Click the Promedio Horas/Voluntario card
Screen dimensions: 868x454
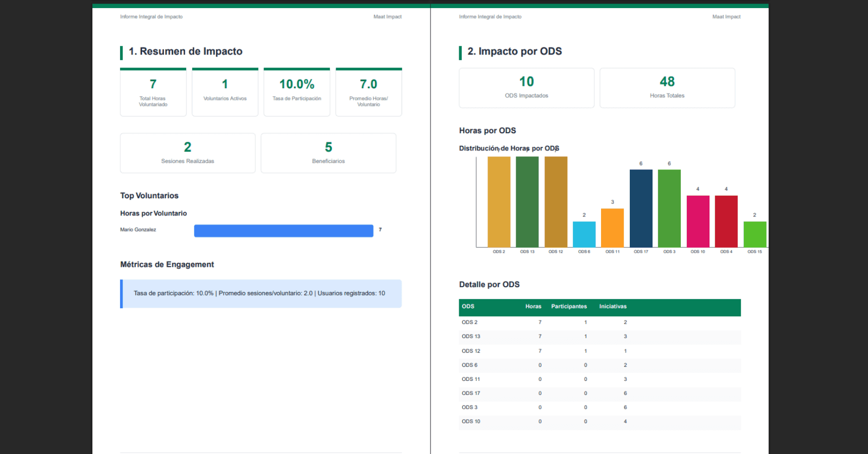(x=368, y=92)
